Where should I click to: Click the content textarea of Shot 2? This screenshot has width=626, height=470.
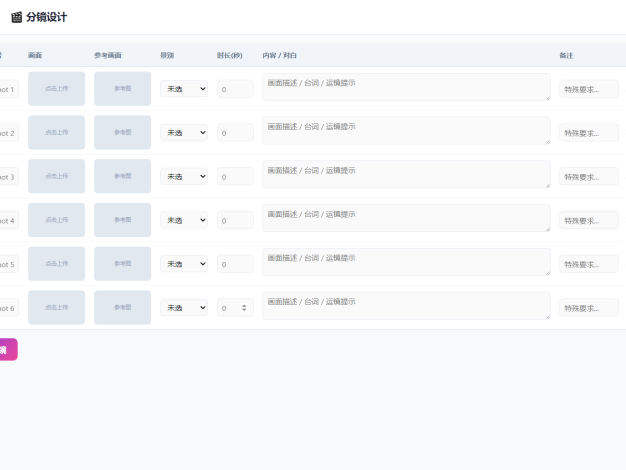406,131
